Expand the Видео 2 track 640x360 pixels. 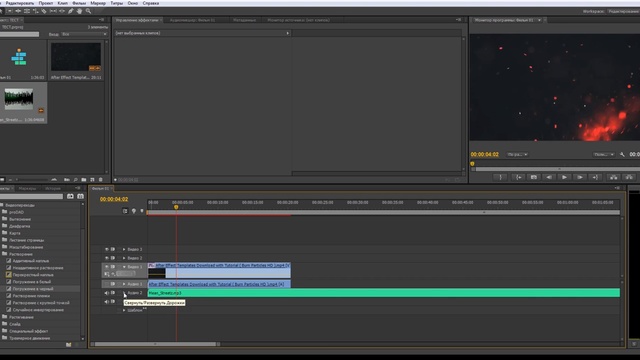coord(124,258)
